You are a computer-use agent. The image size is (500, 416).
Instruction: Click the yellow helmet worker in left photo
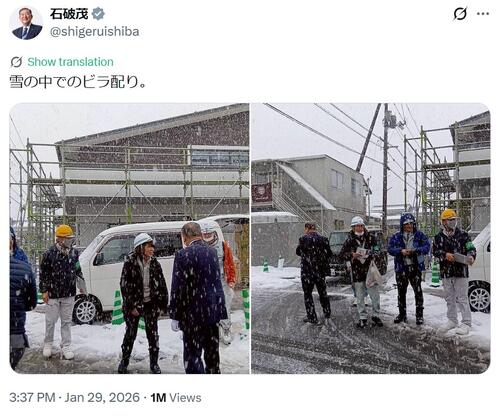point(60,292)
